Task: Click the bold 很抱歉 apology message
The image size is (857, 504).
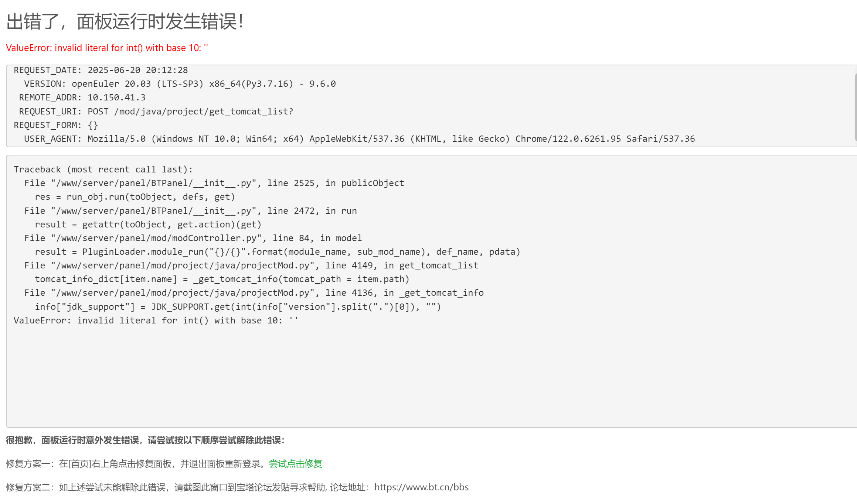Action: 146,440
